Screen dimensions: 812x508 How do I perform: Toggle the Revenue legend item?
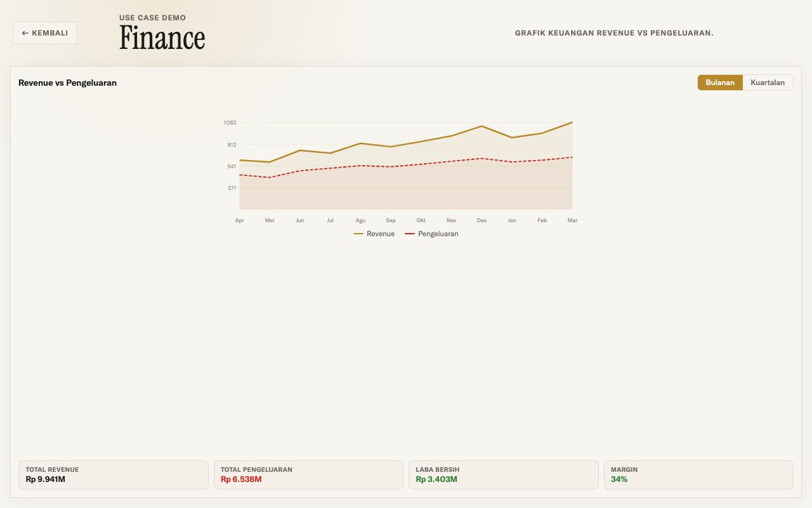pyautogui.click(x=374, y=234)
